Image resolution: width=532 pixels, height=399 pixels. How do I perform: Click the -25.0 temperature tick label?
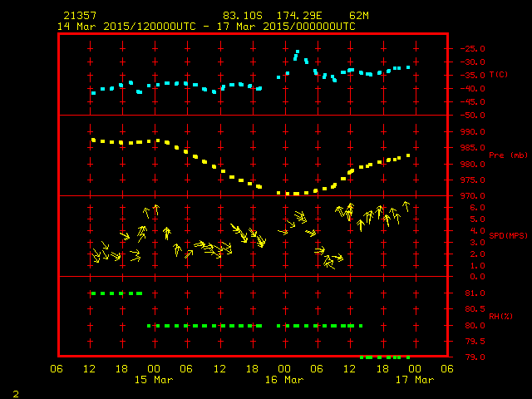(473, 49)
